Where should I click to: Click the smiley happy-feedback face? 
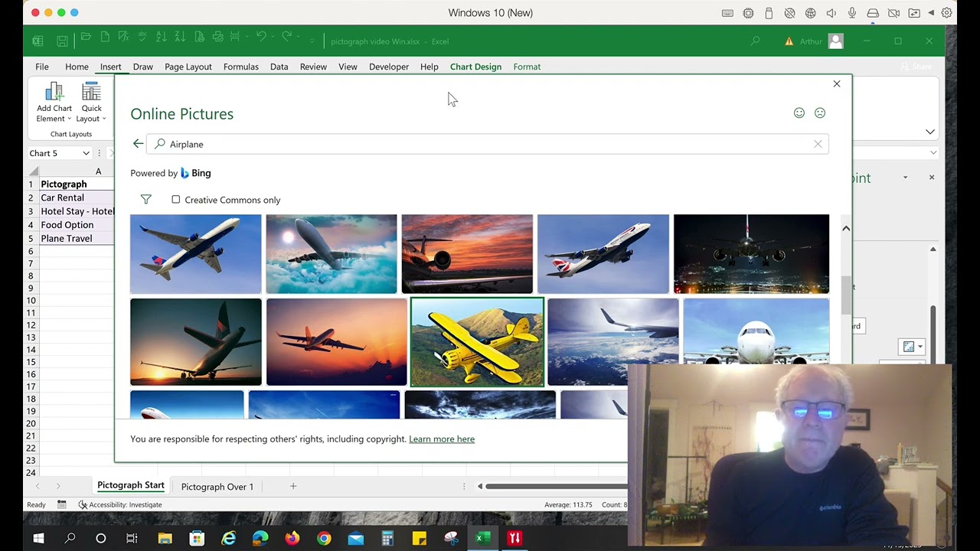tap(799, 112)
